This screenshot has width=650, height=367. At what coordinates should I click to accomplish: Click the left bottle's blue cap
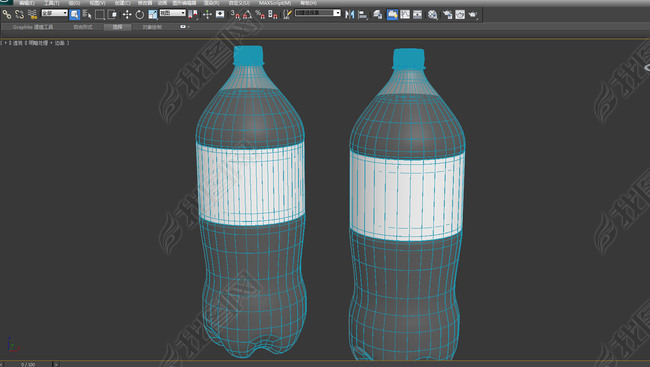248,56
